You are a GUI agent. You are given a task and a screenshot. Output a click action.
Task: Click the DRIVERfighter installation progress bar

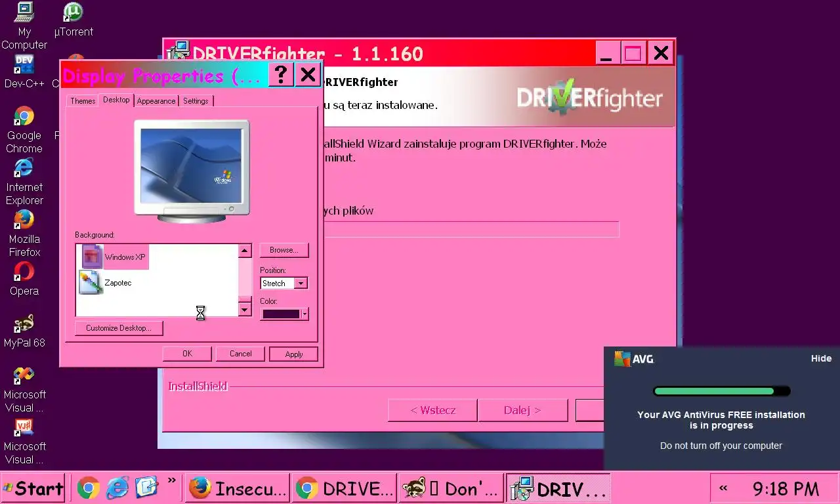(x=471, y=229)
